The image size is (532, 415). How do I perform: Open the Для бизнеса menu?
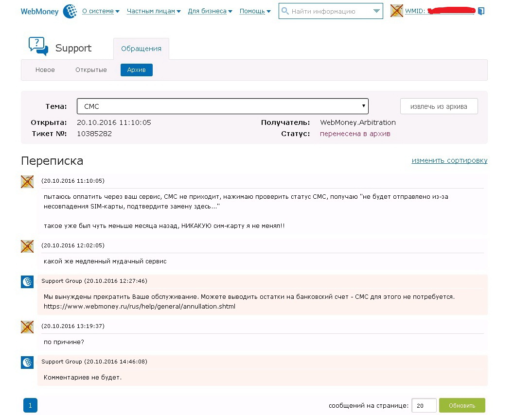[210, 11]
